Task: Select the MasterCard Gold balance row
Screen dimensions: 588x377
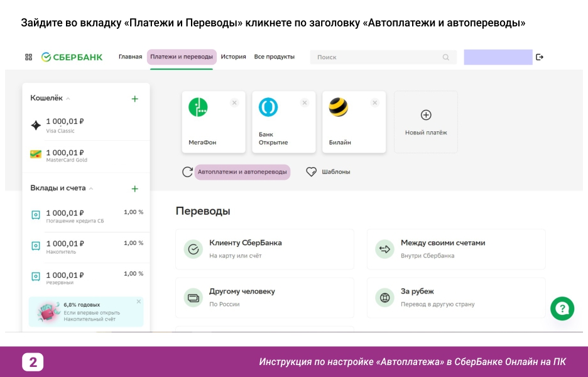Action: (x=86, y=156)
